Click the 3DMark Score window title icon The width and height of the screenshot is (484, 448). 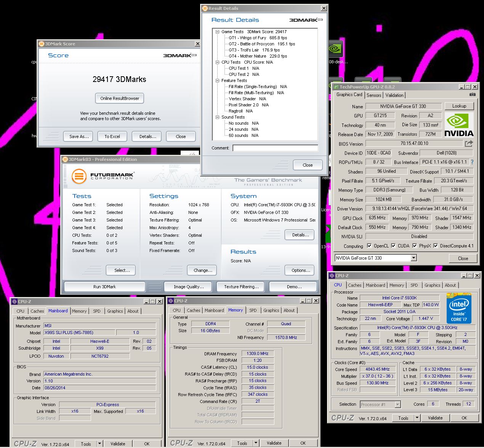(x=42, y=43)
